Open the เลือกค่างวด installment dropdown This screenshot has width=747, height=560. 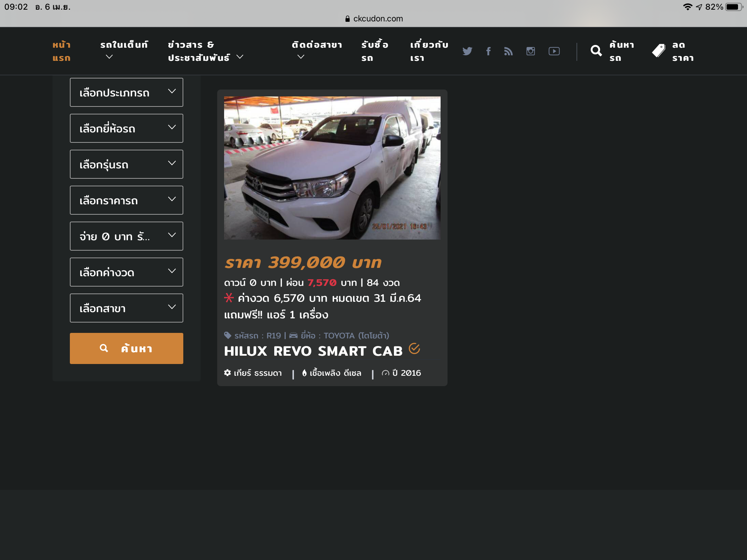[126, 272]
